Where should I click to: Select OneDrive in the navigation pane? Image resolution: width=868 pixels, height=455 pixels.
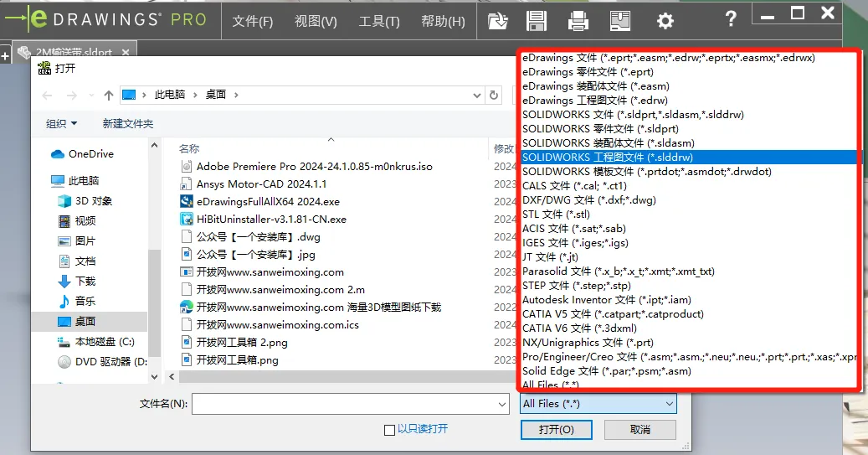pyautogui.click(x=82, y=154)
